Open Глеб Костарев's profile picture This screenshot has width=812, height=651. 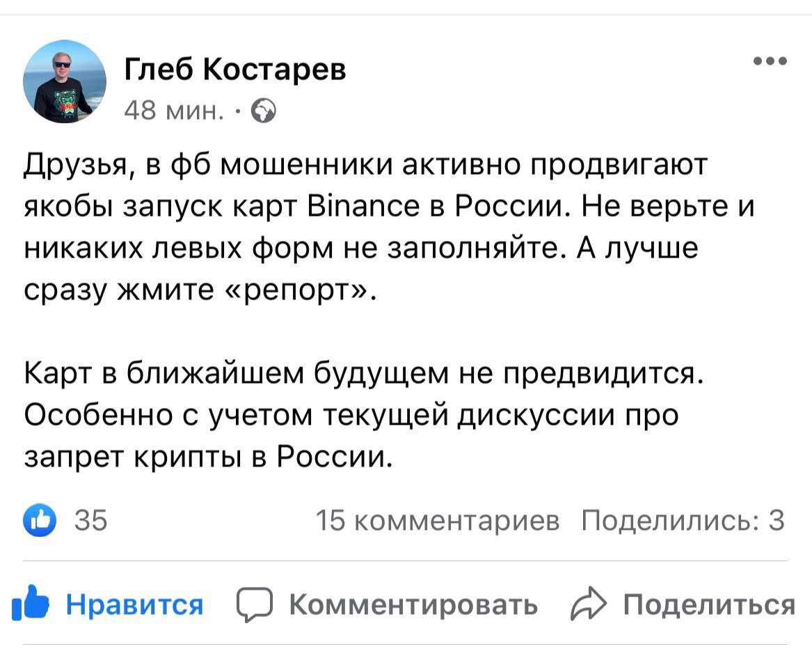(x=65, y=81)
